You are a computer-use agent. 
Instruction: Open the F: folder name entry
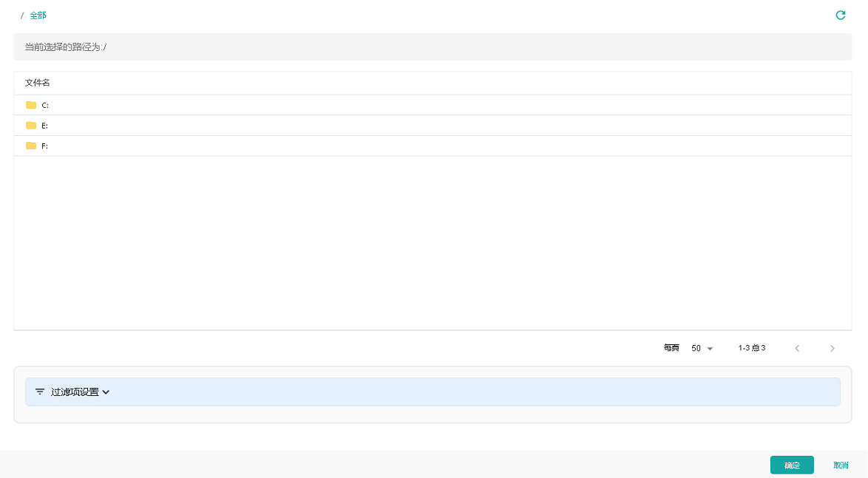[x=45, y=146]
